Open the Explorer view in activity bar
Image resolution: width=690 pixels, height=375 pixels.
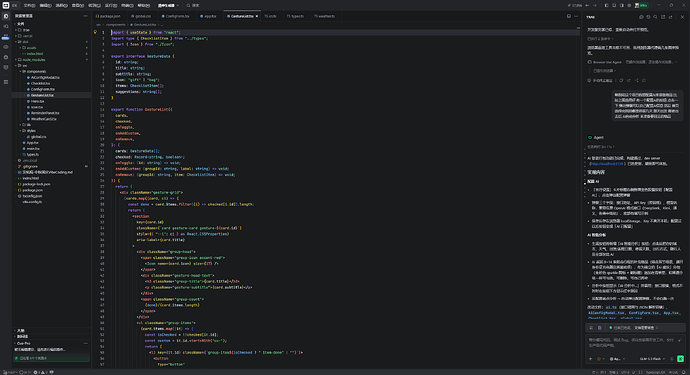click(6, 16)
